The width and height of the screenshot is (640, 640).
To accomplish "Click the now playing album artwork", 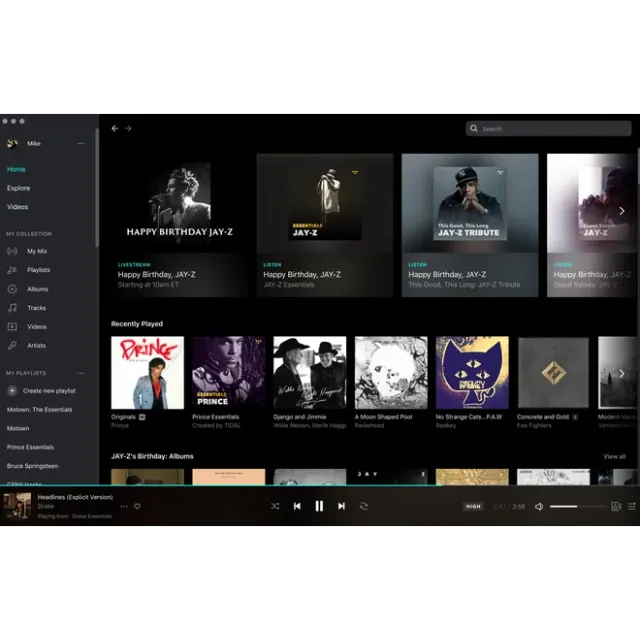I will coord(17,506).
